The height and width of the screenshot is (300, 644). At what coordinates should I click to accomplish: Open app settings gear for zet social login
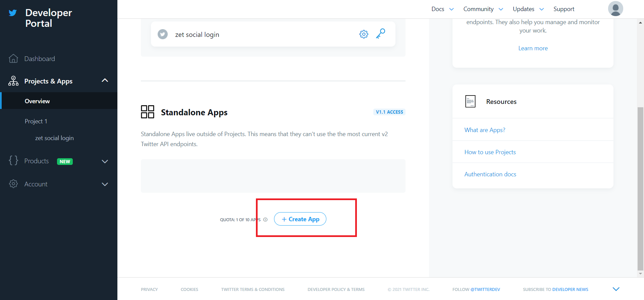point(364,34)
